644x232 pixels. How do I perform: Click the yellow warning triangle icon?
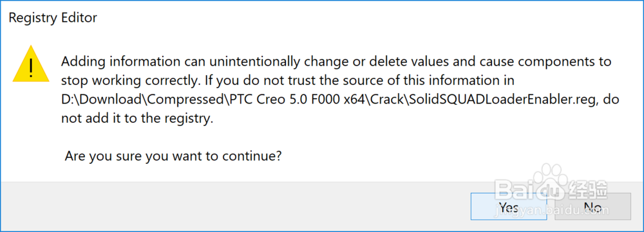(31, 64)
